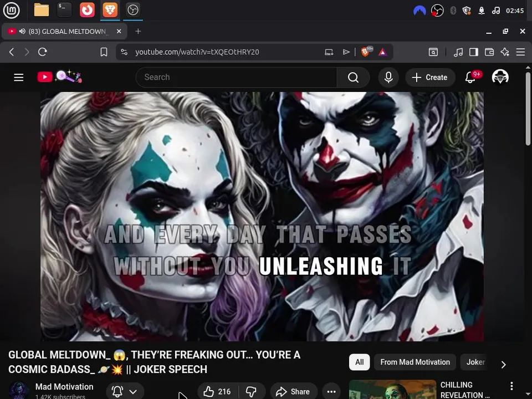Share this video
Image resolution: width=532 pixels, height=399 pixels.
294,392
